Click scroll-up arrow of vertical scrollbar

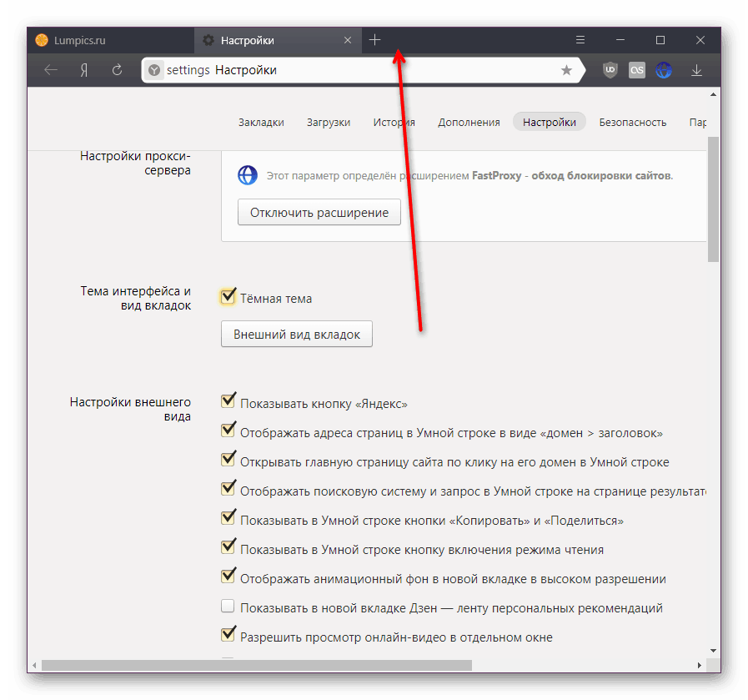[x=713, y=94]
